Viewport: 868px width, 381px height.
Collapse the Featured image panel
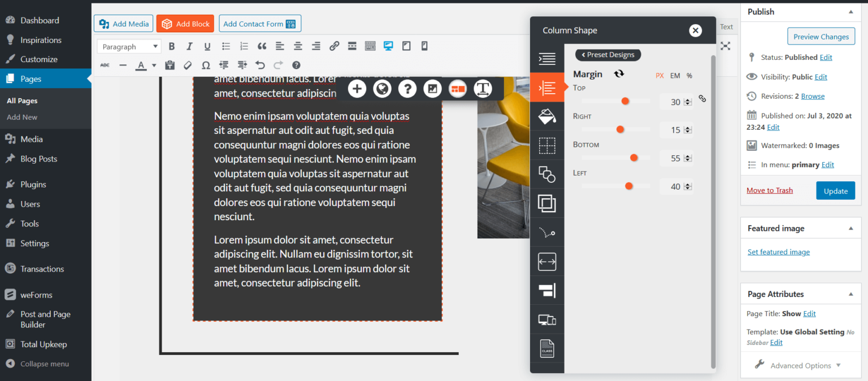(x=850, y=229)
